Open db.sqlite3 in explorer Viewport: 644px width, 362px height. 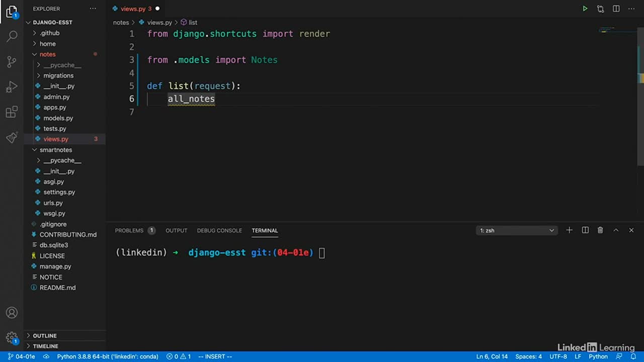tap(54, 245)
